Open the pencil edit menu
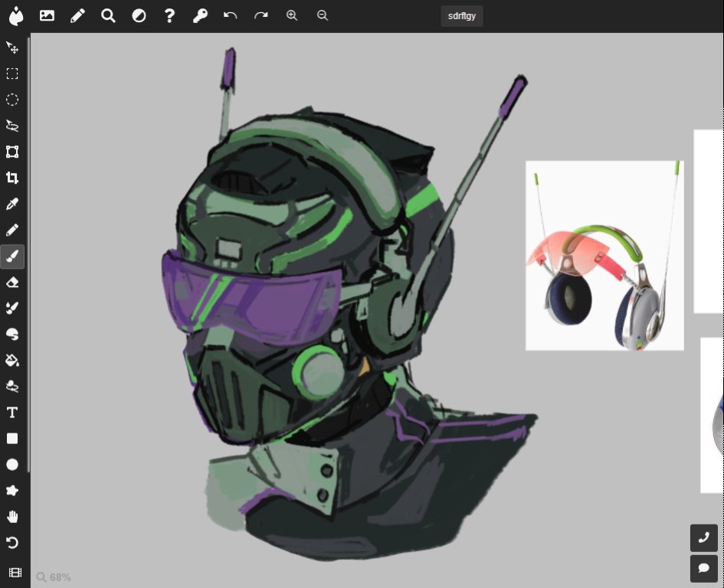 pyautogui.click(x=77, y=15)
